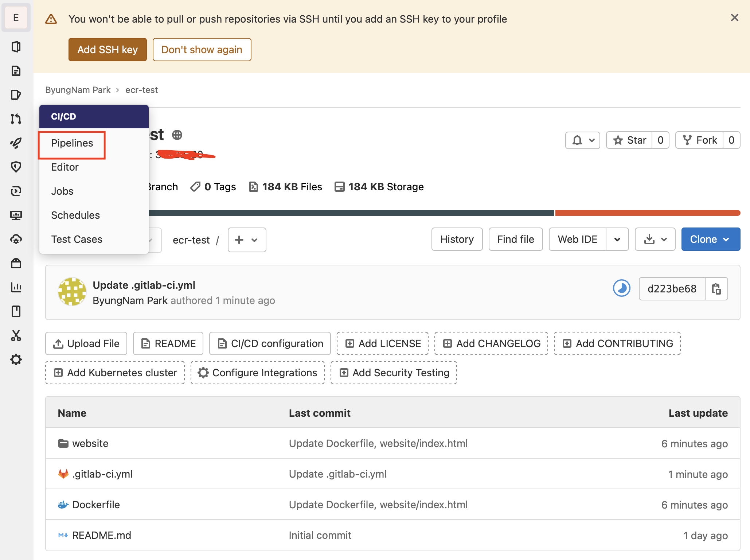Click Add CONTRIBUTING

coord(617,343)
